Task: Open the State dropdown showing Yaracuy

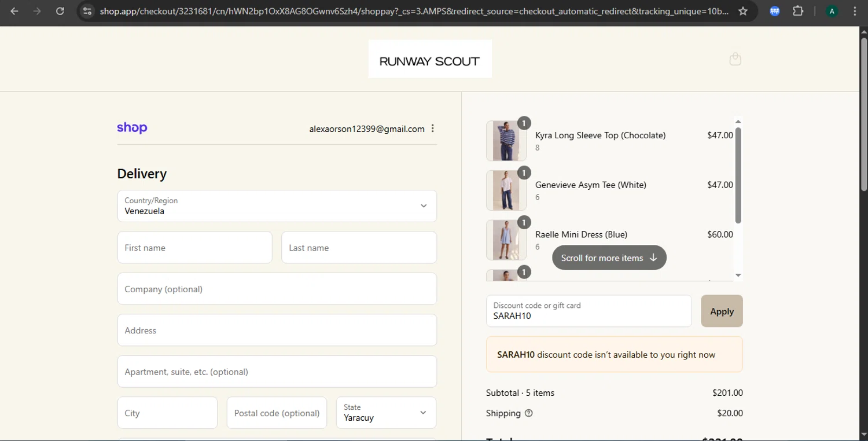Action: (386, 413)
